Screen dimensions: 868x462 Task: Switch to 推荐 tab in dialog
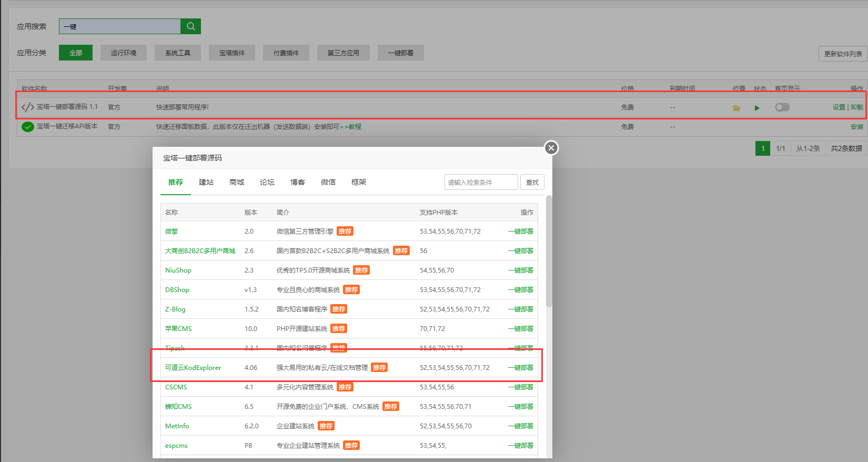coord(176,182)
